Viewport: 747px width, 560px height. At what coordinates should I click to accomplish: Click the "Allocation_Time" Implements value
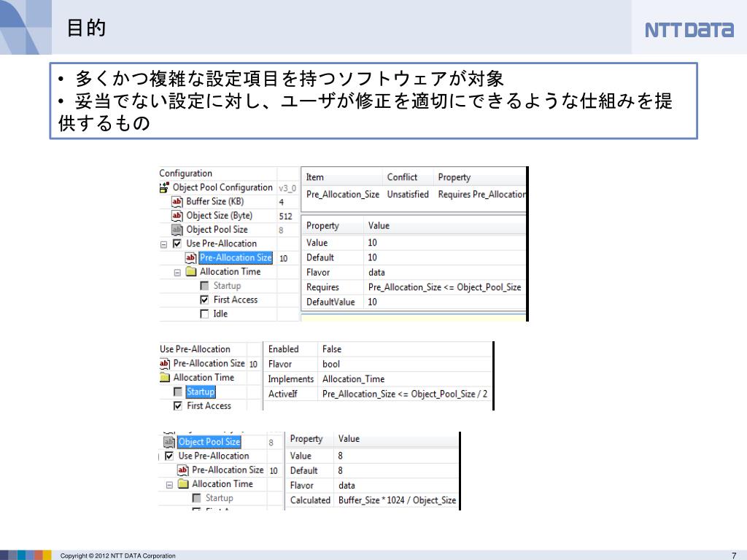click(x=354, y=379)
